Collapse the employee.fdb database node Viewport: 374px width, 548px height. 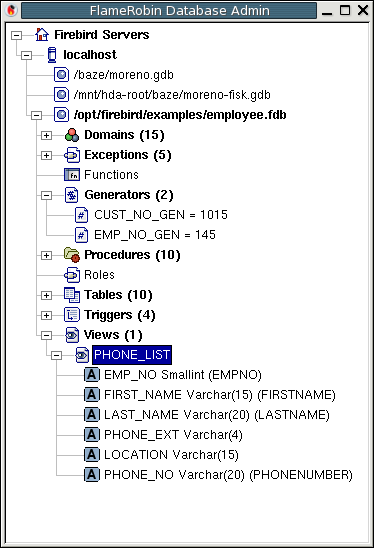[36, 115]
